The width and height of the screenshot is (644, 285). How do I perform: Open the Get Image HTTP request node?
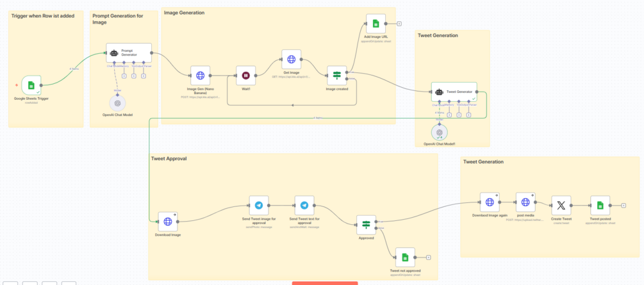click(291, 60)
